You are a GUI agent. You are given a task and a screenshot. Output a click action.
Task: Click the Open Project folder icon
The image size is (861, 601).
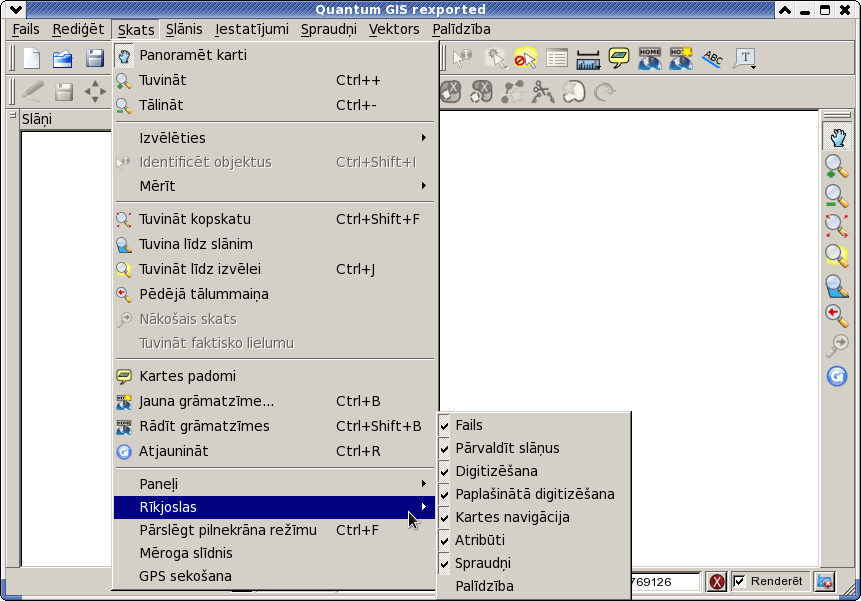click(x=63, y=58)
